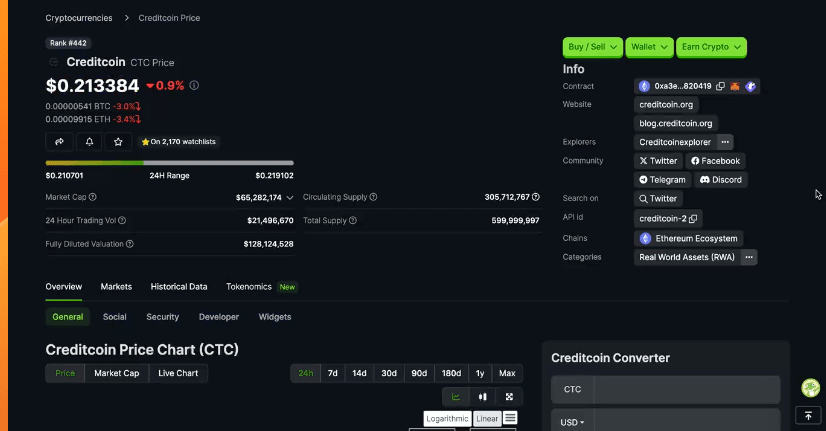The image size is (826, 431).
Task: Select the 180d chart range
Action: tap(451, 373)
